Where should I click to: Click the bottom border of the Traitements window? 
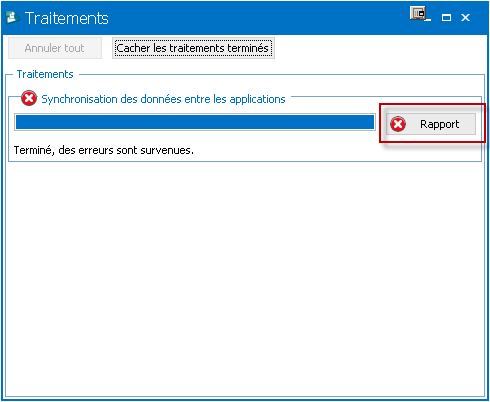click(245, 399)
